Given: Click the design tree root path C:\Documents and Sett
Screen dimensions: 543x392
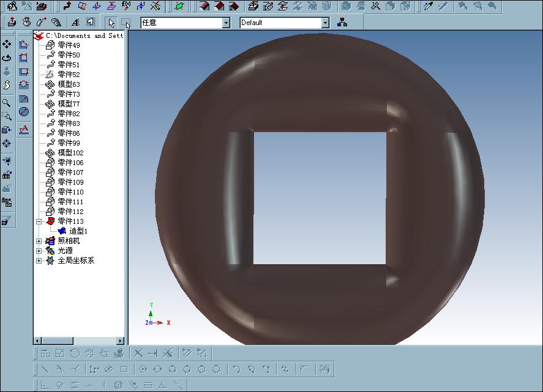Looking at the screenshot, I should click(84, 35).
